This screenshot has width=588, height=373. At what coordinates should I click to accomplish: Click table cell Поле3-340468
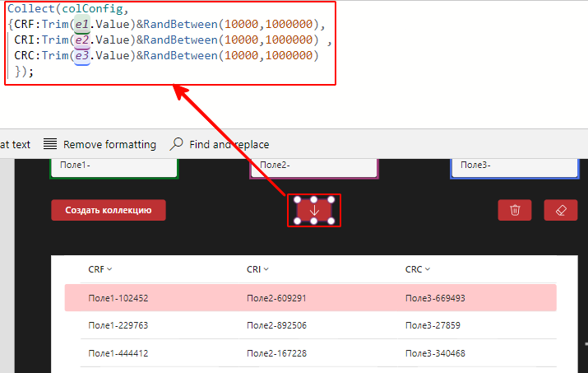pyautogui.click(x=435, y=353)
